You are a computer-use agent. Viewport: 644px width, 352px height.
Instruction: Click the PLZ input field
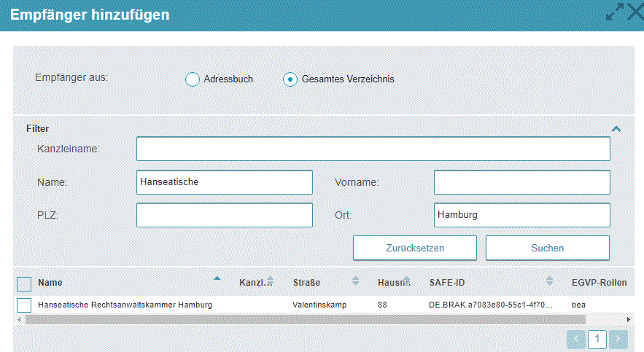coord(224,215)
